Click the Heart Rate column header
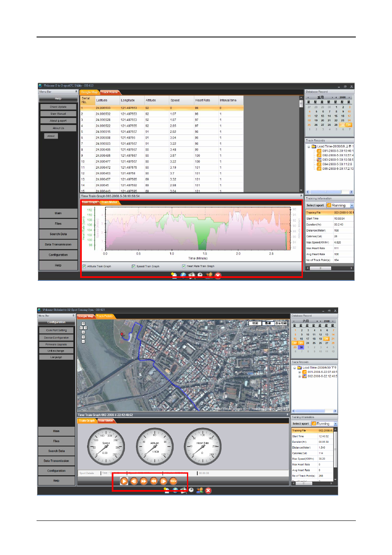This screenshot has width=392, height=555. [206, 100]
